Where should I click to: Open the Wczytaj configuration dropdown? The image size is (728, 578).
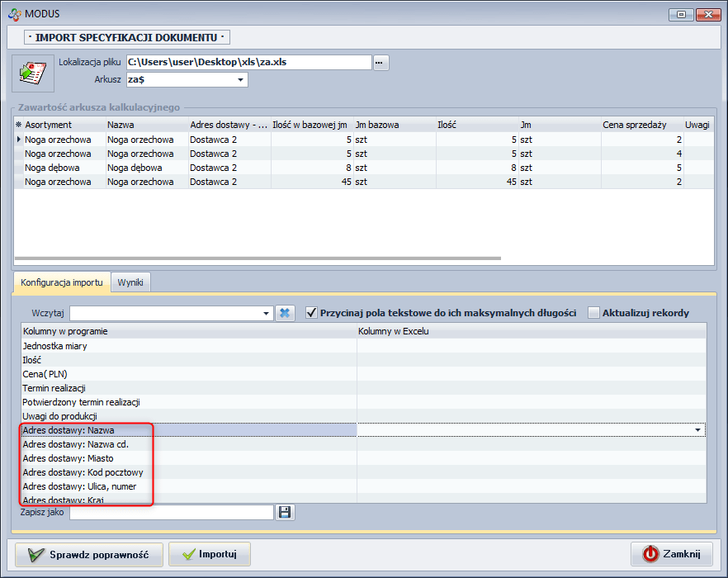pyautogui.click(x=266, y=314)
